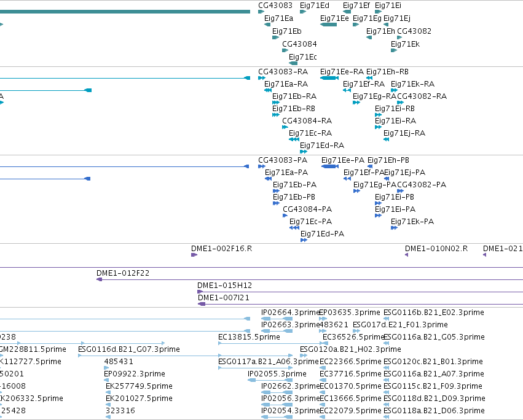Click protein Eig71Eb-PA

pyautogui.click(x=294, y=185)
